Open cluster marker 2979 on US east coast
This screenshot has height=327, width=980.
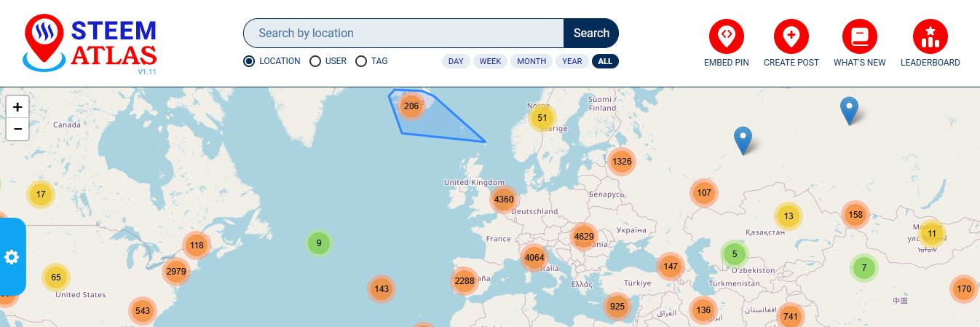176,272
